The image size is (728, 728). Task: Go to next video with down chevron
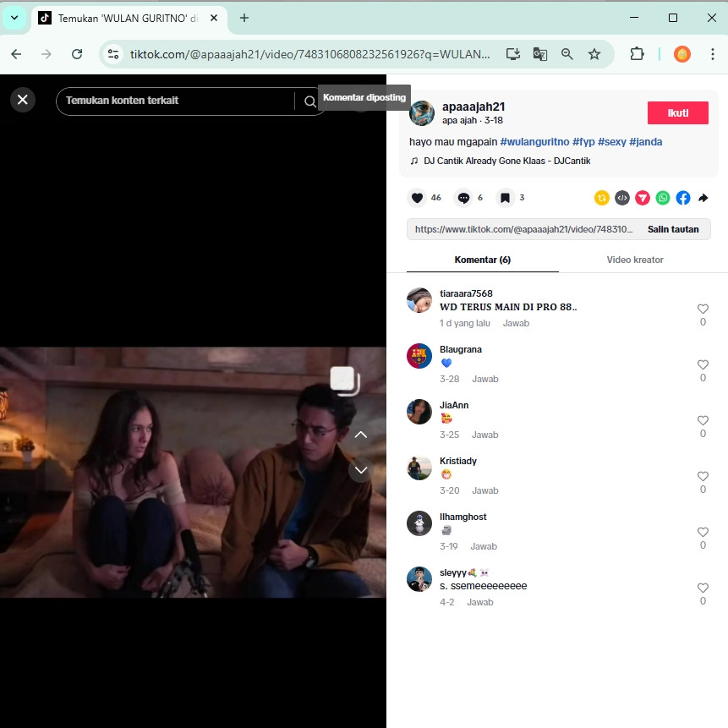point(361,470)
